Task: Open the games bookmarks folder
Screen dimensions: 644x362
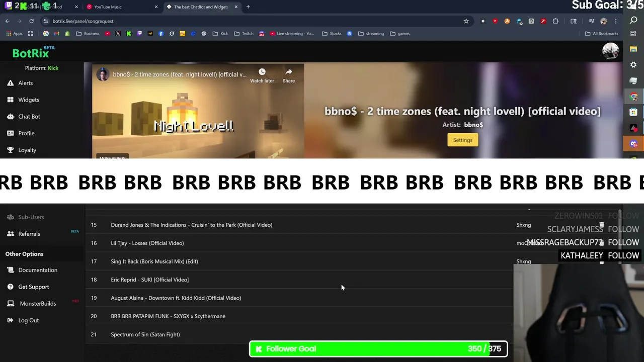Action: pos(399,34)
